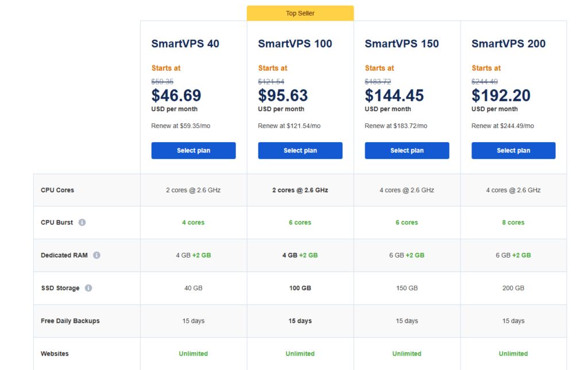The image size is (588, 370).
Task: Select plan for SmartVPS 100
Action: [300, 150]
